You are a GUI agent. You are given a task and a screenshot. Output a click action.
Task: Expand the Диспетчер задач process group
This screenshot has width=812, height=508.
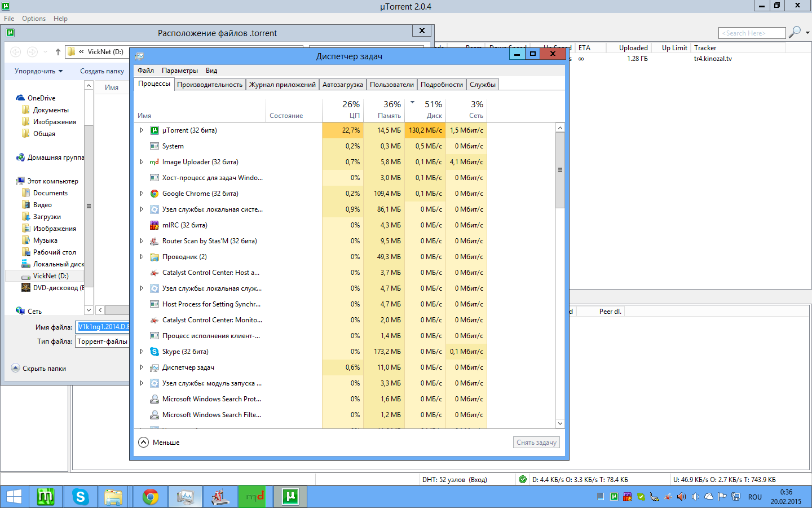click(142, 367)
